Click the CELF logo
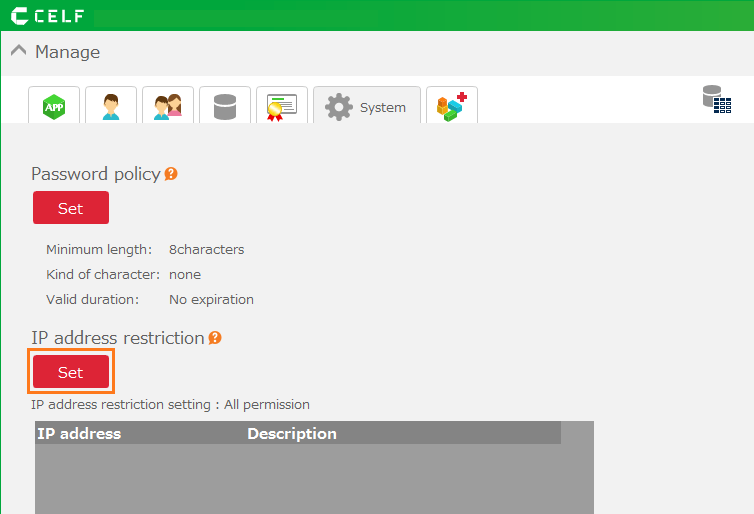The image size is (754, 514). coord(47,16)
